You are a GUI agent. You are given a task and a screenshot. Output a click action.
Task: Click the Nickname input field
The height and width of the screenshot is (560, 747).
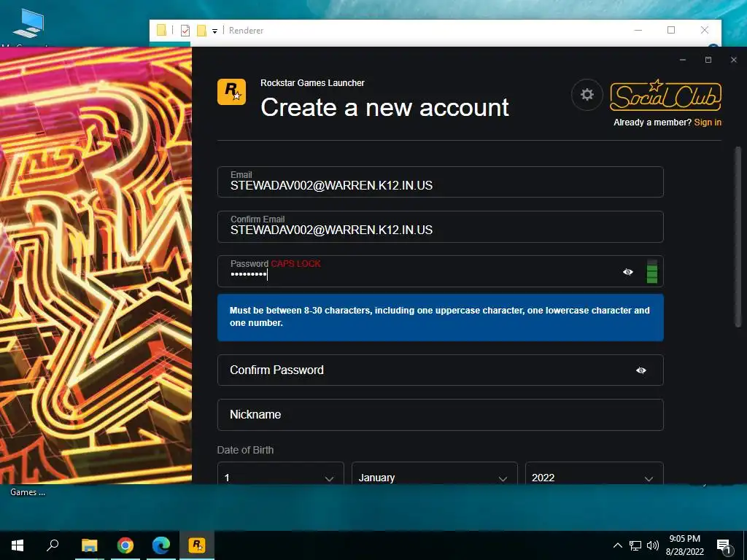coord(440,415)
